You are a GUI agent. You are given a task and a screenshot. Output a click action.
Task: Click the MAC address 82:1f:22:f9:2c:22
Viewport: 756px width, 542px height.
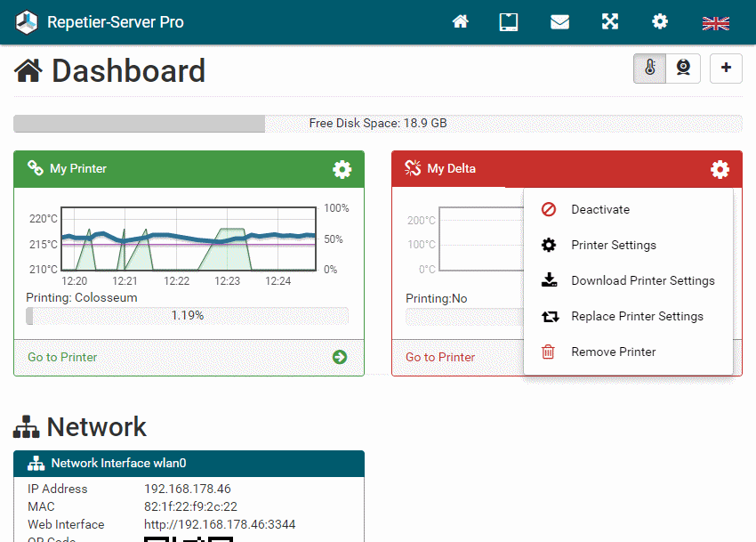coord(190,506)
